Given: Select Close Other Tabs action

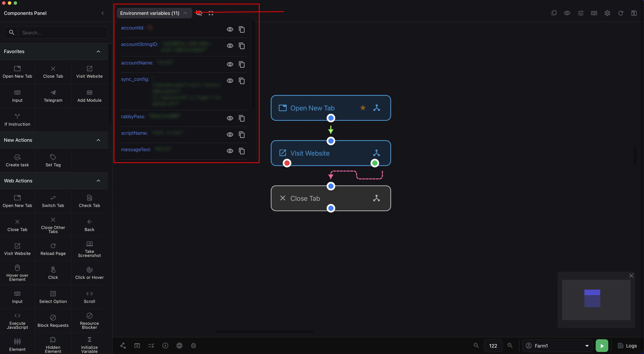Looking at the screenshot, I should click(53, 225).
